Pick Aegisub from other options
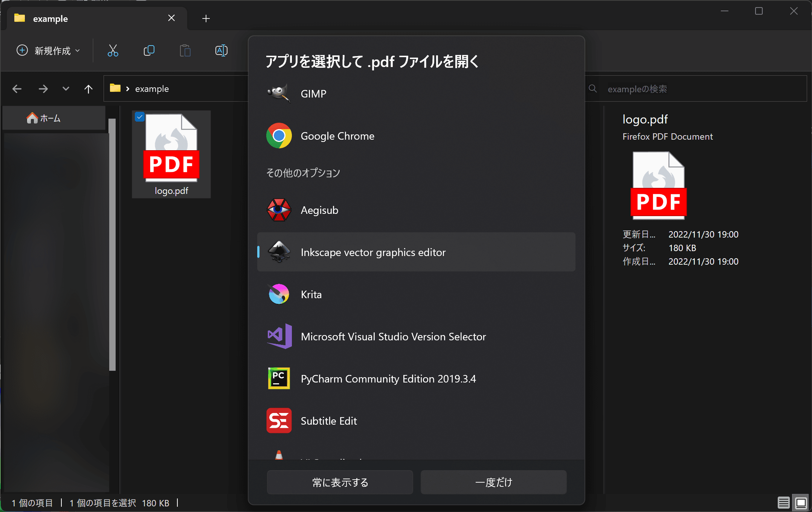The image size is (812, 512). tap(416, 210)
